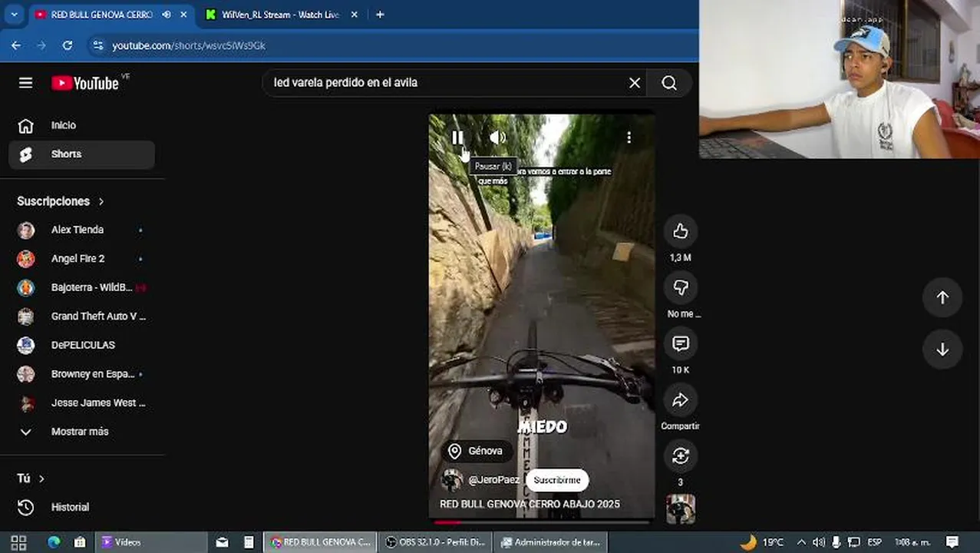
Task: Click the Shorts video progress bar
Action: pos(542,522)
